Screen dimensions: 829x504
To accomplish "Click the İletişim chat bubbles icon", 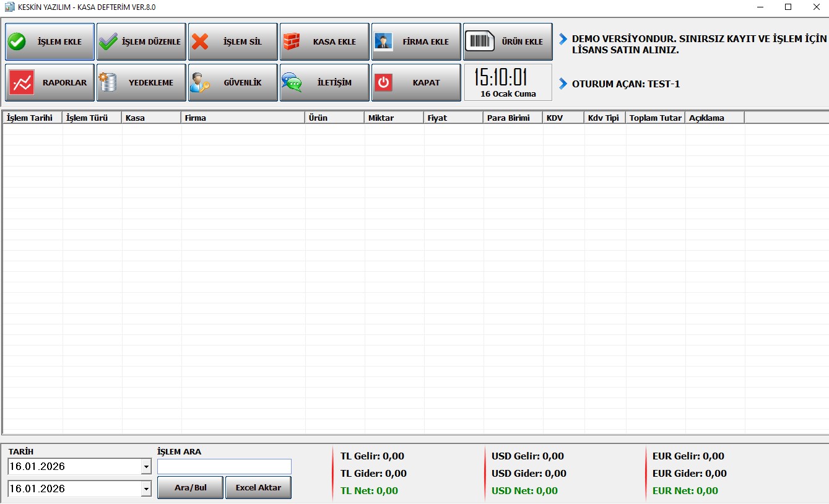I will pyautogui.click(x=292, y=83).
